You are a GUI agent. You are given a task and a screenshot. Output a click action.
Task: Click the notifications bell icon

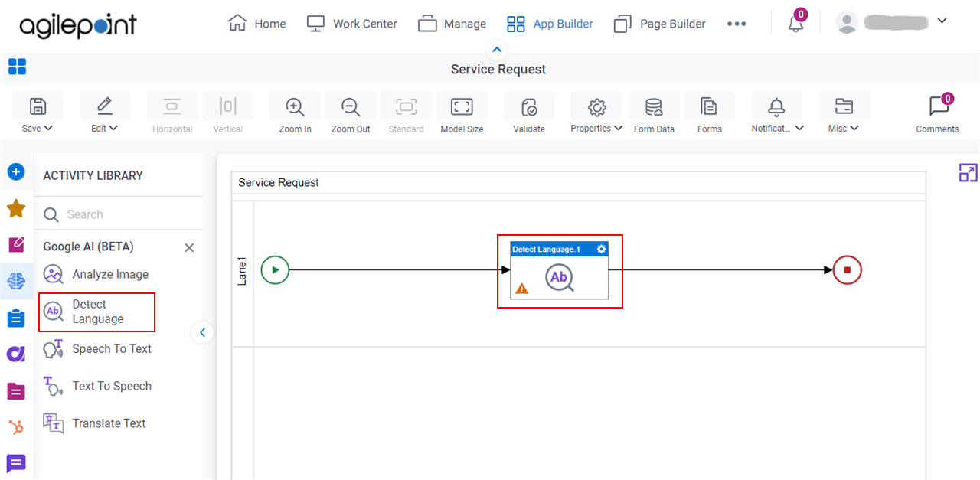pyautogui.click(x=796, y=23)
